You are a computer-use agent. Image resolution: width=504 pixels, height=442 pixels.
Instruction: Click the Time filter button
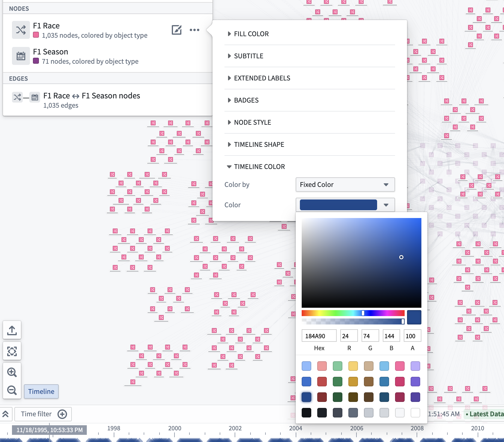pos(43,414)
